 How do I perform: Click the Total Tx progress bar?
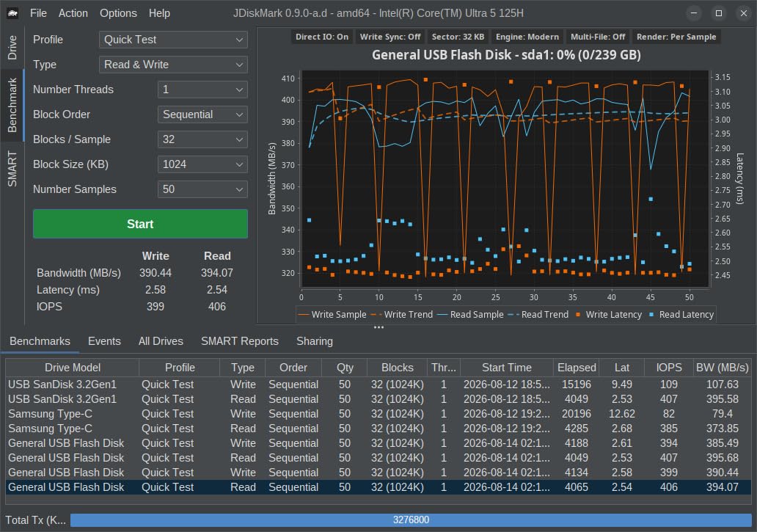point(411,520)
